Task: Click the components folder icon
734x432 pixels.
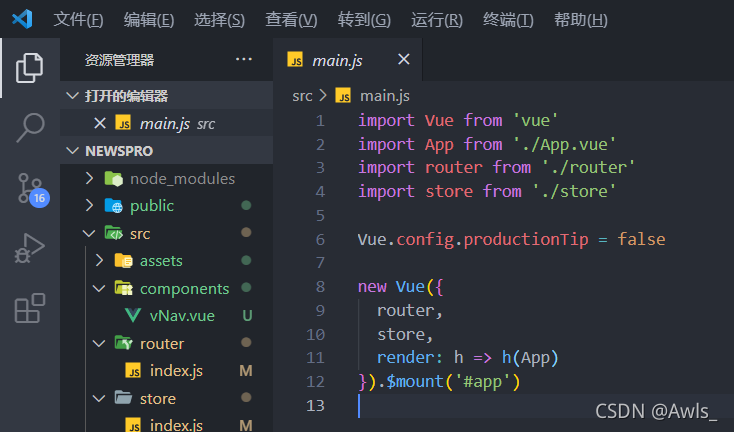Action: tap(124, 288)
